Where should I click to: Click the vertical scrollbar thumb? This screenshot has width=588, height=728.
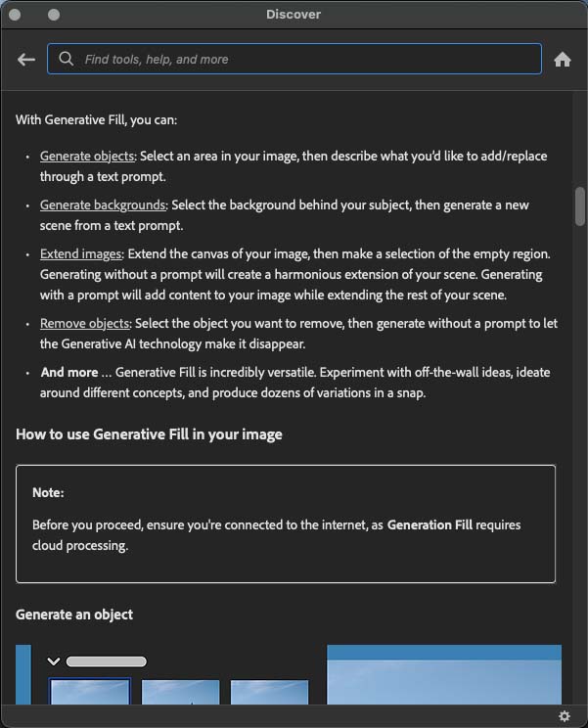[x=580, y=205]
